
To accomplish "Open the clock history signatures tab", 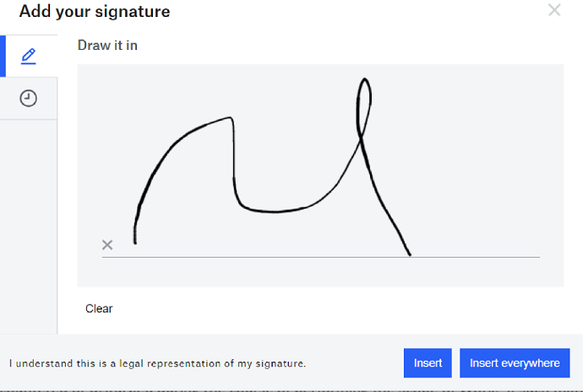I will (x=29, y=99).
